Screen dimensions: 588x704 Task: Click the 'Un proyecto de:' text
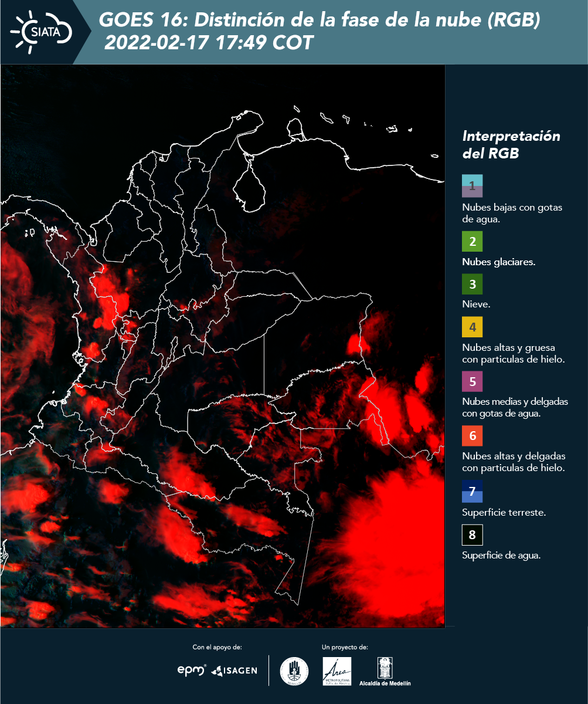point(345,647)
